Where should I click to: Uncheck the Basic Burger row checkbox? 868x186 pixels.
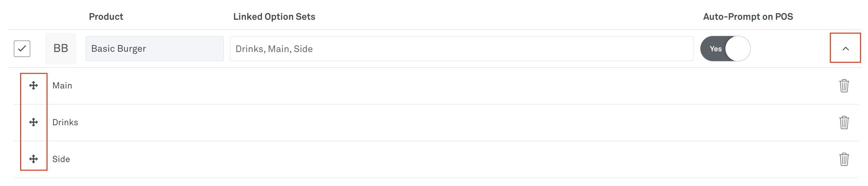point(22,49)
